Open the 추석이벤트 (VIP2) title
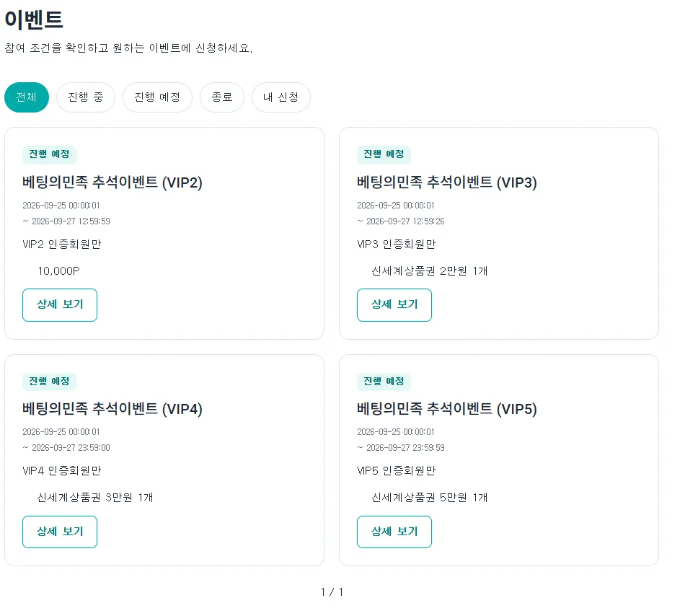 [112, 182]
